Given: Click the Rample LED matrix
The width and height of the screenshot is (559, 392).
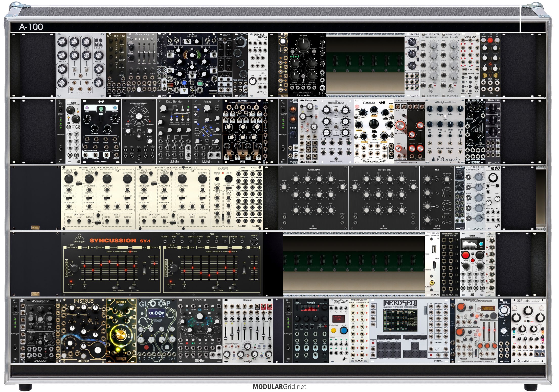Looking at the screenshot, I should [310, 308].
